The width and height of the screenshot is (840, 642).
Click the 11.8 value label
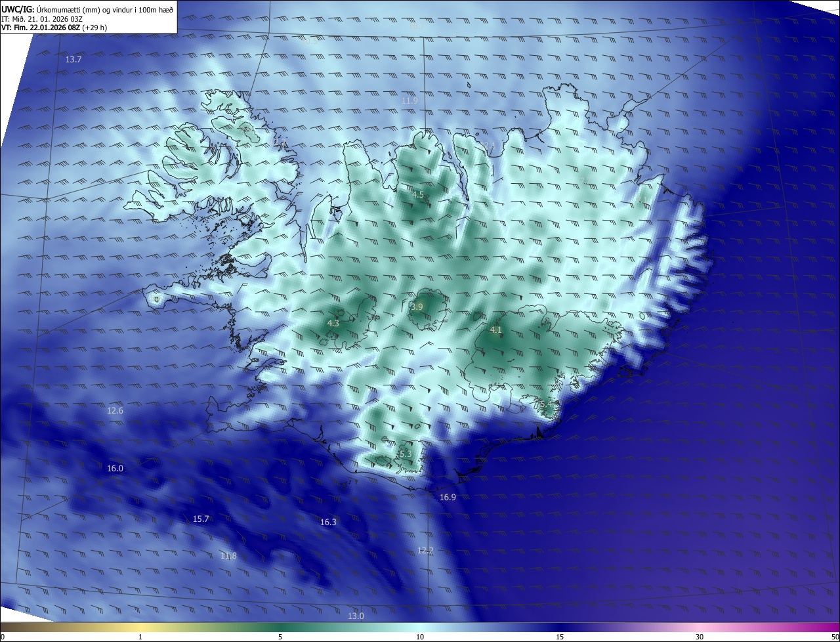(x=228, y=555)
